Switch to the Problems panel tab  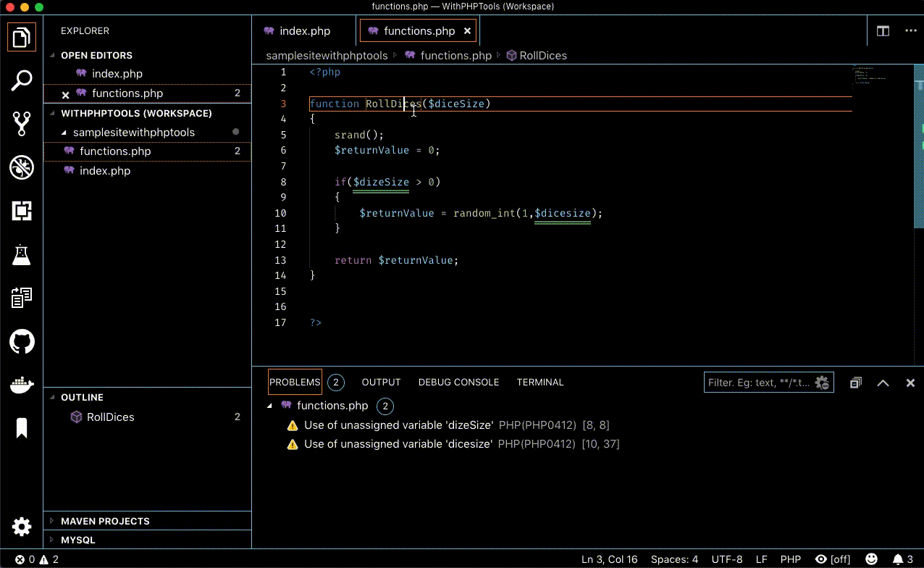click(295, 382)
